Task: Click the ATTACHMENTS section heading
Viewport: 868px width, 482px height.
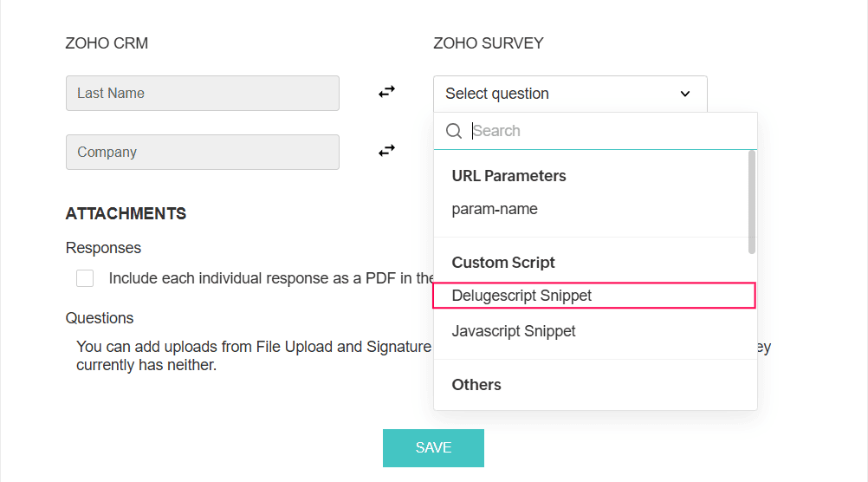Action: (126, 213)
